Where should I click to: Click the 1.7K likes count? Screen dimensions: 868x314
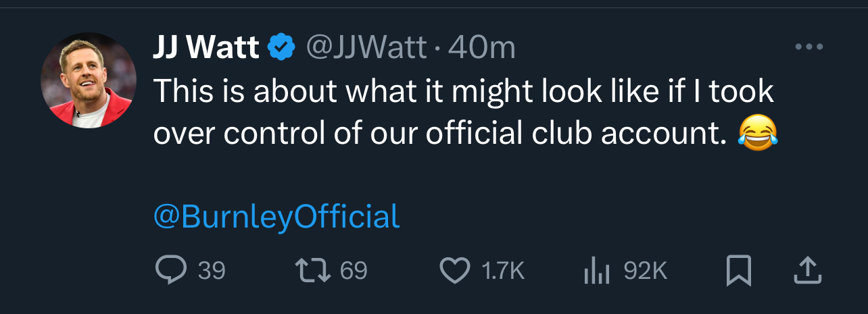coord(503,271)
